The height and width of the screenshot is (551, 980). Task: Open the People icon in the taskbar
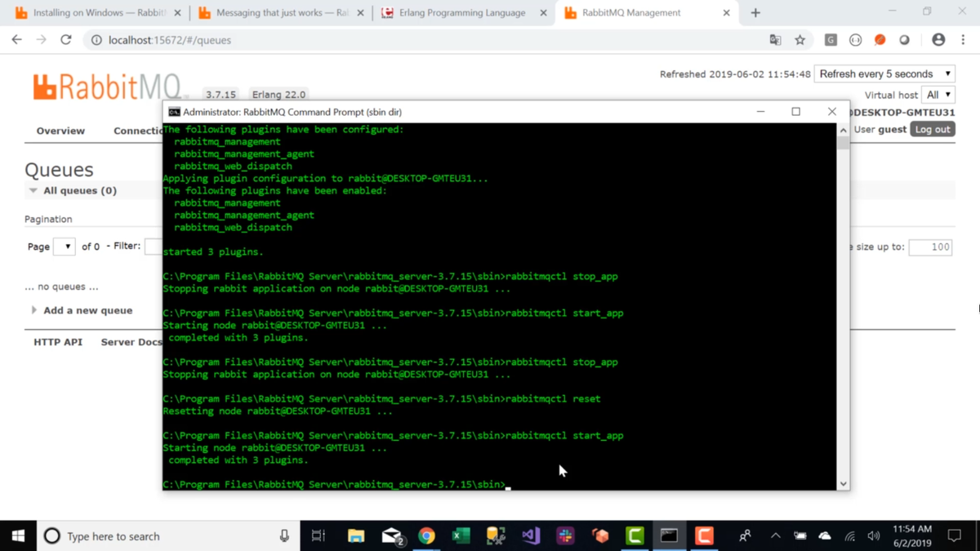click(x=745, y=536)
